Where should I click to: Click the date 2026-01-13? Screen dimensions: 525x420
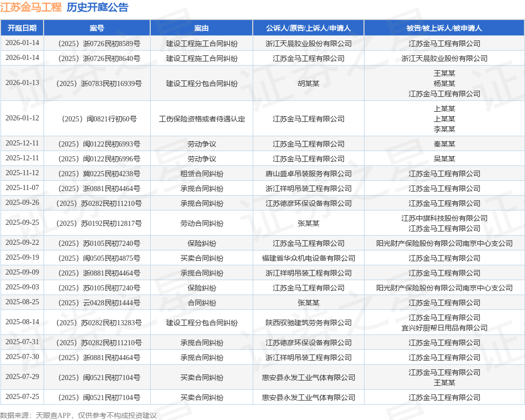[x=22, y=82]
